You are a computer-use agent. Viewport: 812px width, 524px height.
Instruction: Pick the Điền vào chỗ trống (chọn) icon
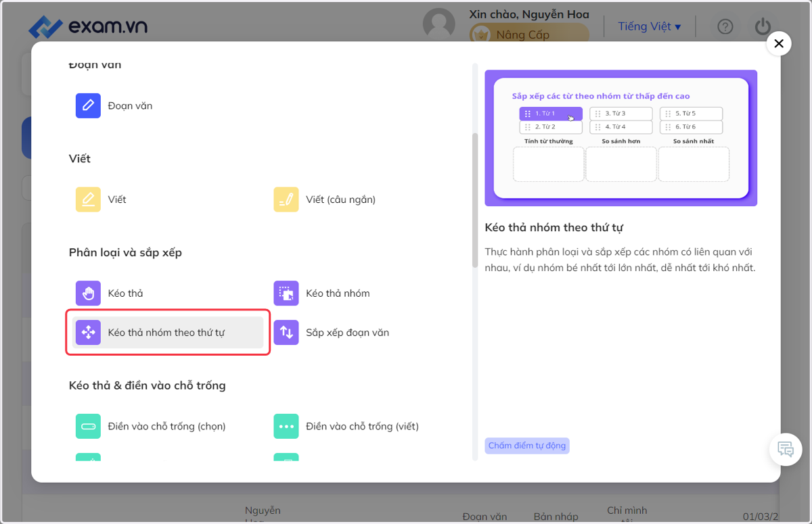tap(88, 427)
